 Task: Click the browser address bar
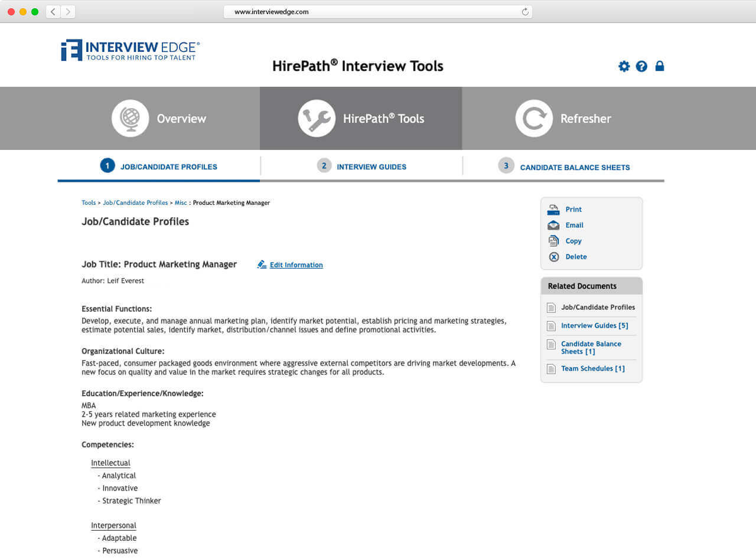point(378,12)
